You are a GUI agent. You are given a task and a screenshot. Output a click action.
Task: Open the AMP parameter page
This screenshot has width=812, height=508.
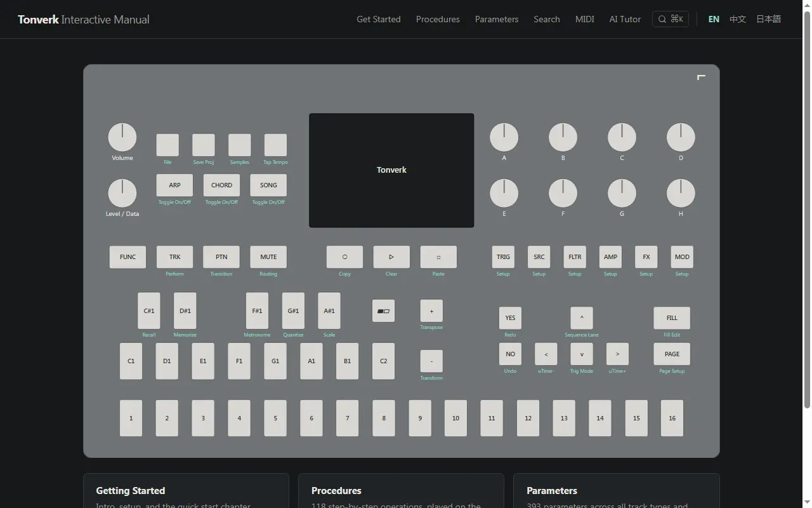click(610, 257)
